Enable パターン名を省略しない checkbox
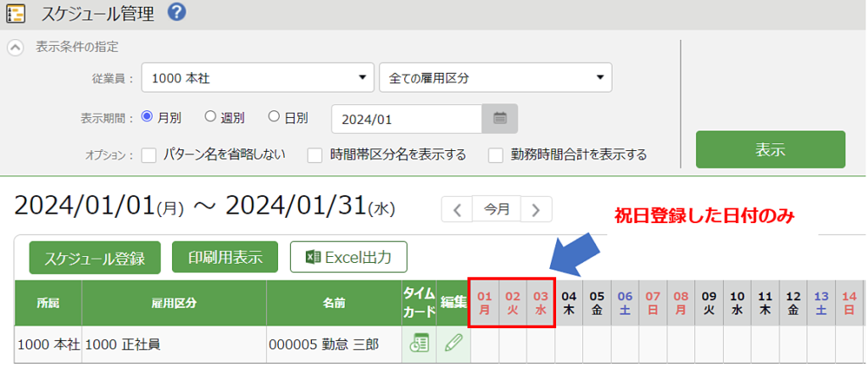The height and width of the screenshot is (368, 868). click(x=149, y=155)
